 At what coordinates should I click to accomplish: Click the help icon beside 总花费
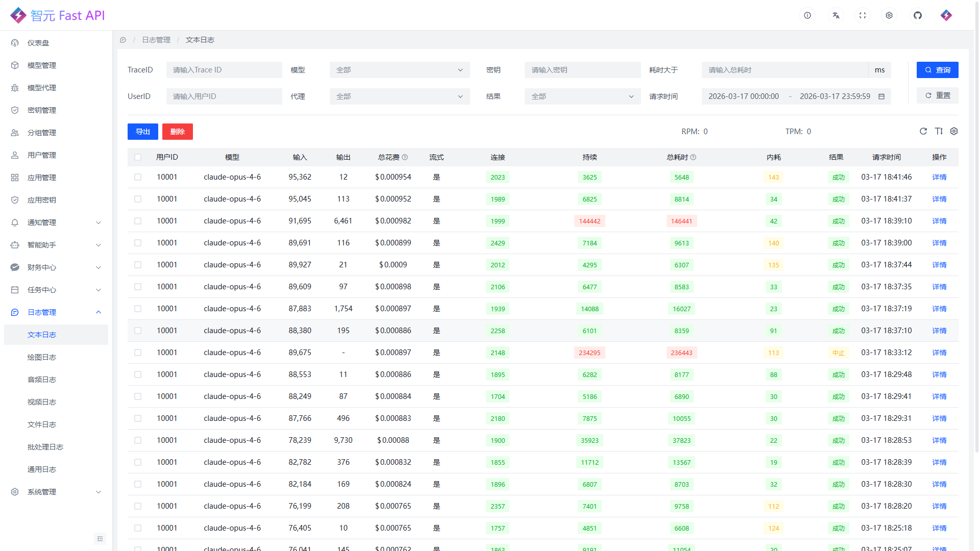click(405, 157)
